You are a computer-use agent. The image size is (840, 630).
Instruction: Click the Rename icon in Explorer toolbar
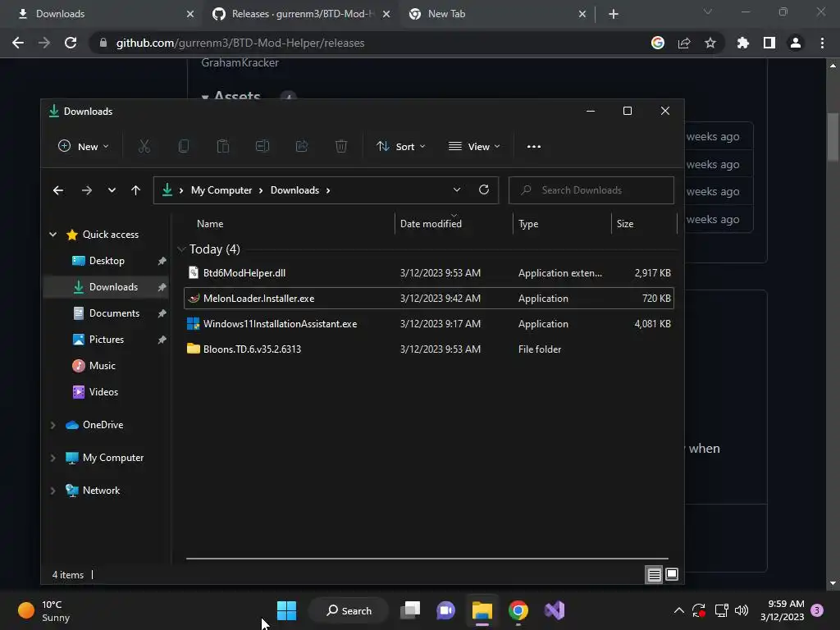point(262,146)
